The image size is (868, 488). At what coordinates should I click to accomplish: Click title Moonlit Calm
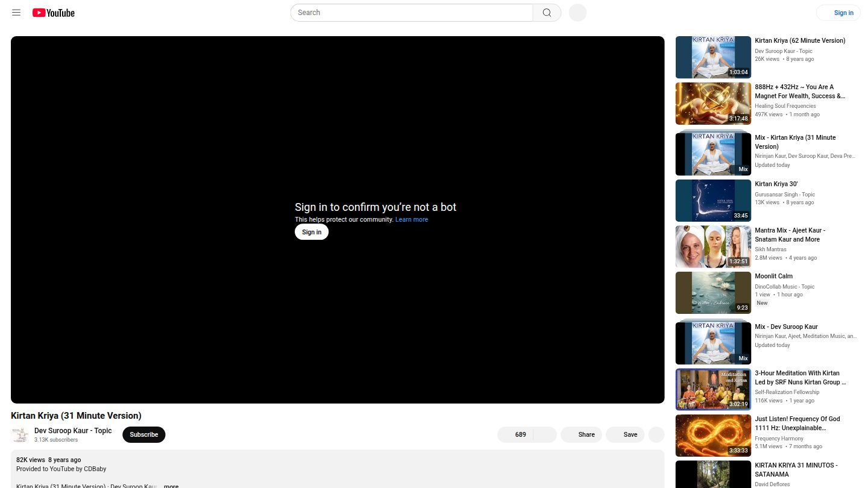tap(774, 277)
